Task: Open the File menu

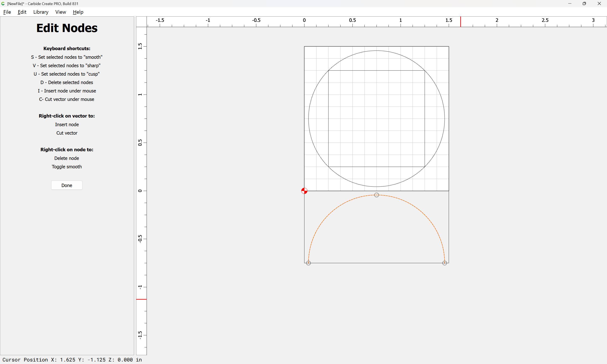Action: tap(7, 12)
